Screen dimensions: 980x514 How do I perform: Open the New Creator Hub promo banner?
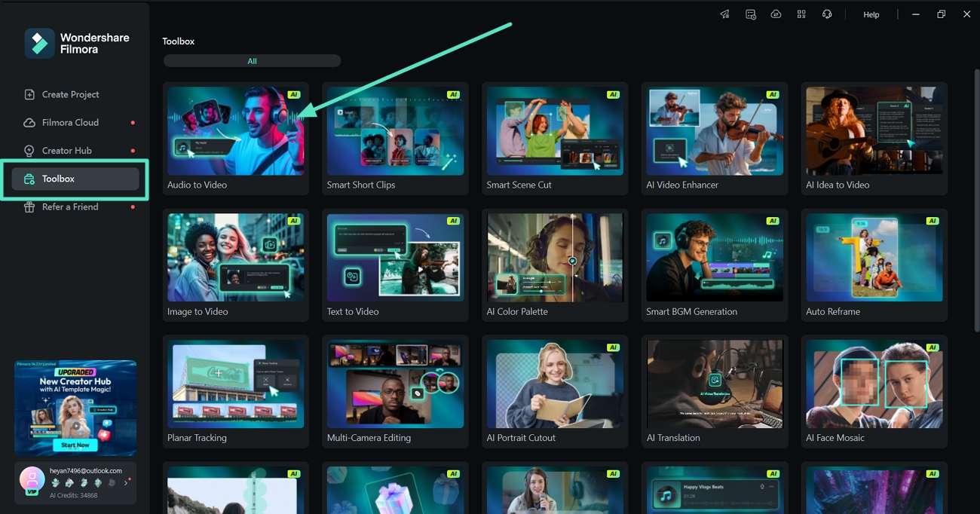tap(75, 408)
